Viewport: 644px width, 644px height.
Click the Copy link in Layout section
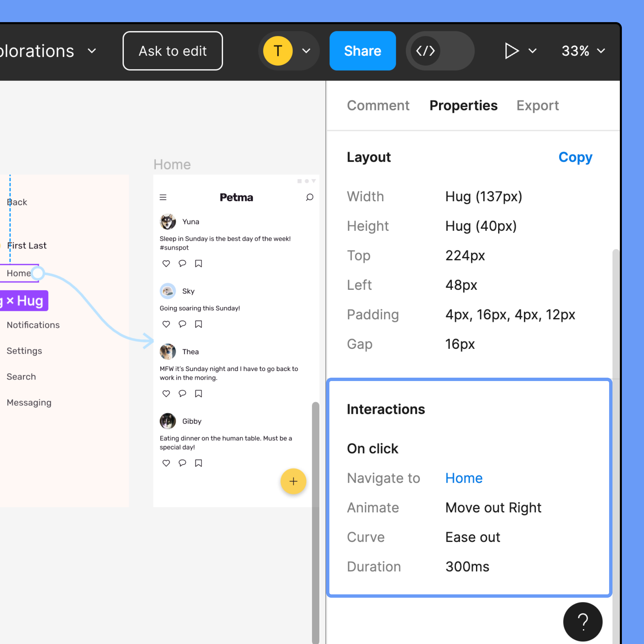click(575, 157)
